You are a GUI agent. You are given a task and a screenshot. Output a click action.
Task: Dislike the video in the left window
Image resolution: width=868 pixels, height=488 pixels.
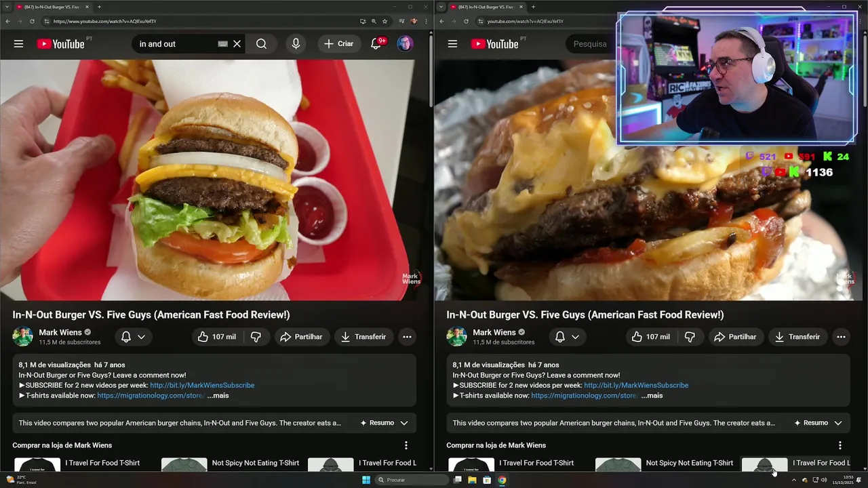click(256, 337)
